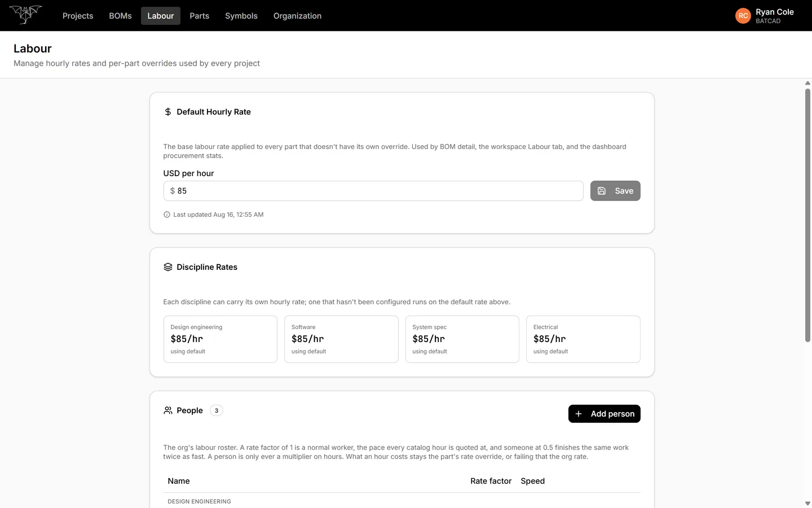Click the Speed column header

click(x=533, y=481)
